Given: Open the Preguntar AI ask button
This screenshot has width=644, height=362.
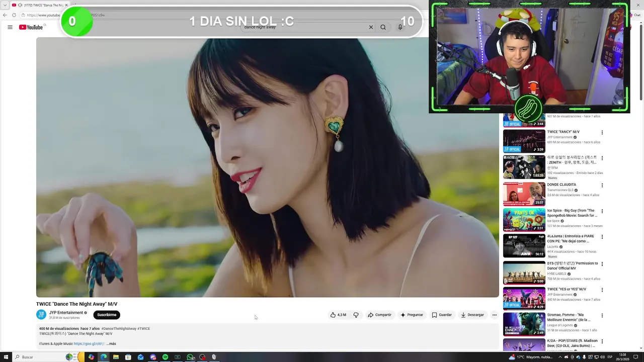Looking at the screenshot, I should coord(412,315).
